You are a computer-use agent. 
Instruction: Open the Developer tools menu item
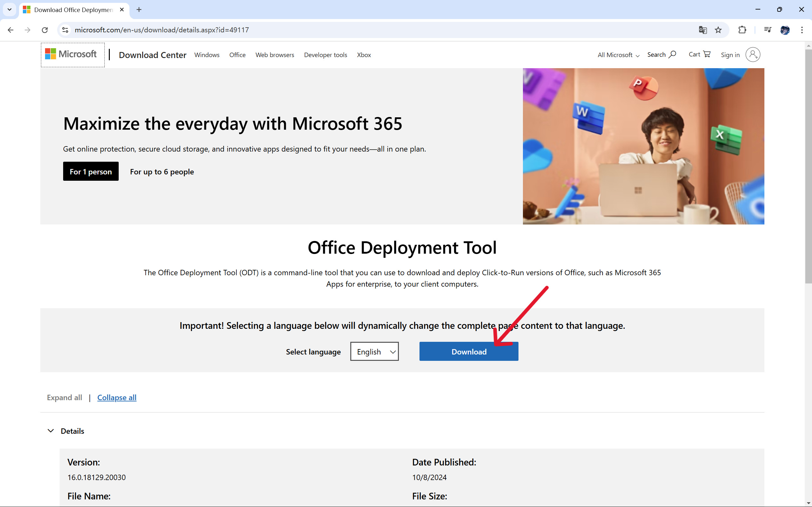tap(326, 55)
